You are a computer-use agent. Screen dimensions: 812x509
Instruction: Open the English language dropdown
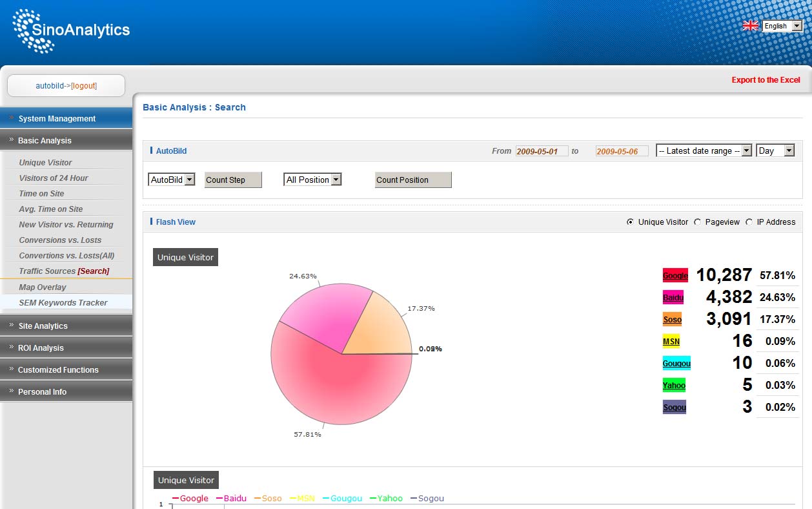pyautogui.click(x=782, y=26)
